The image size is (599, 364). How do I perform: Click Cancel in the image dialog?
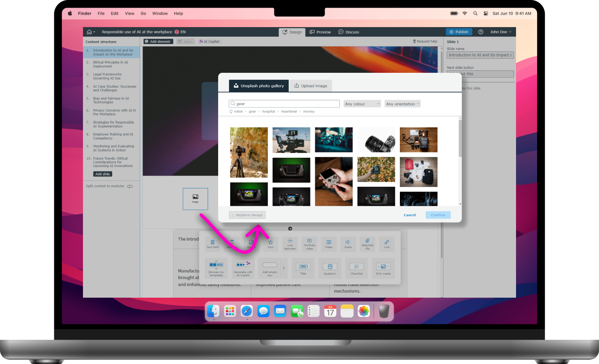point(410,215)
